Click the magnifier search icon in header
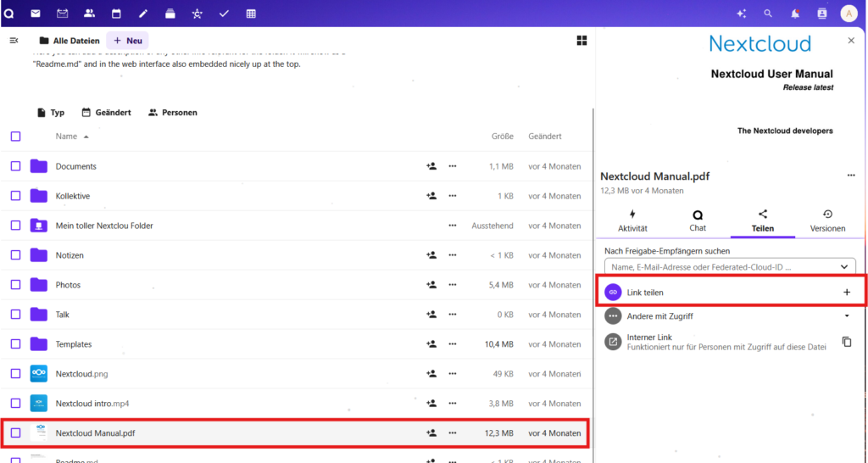This screenshot has height=463, width=868. pyautogui.click(x=768, y=14)
